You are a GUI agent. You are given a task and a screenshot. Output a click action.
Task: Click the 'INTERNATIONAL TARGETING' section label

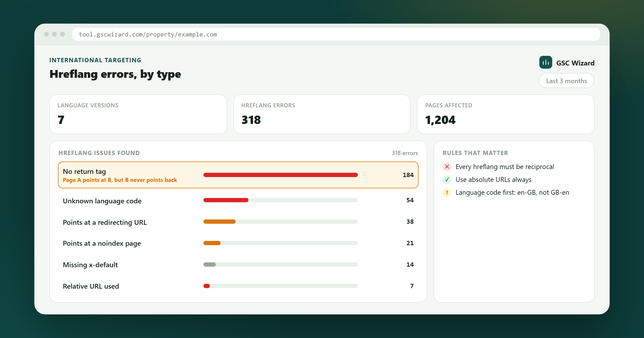click(x=95, y=60)
